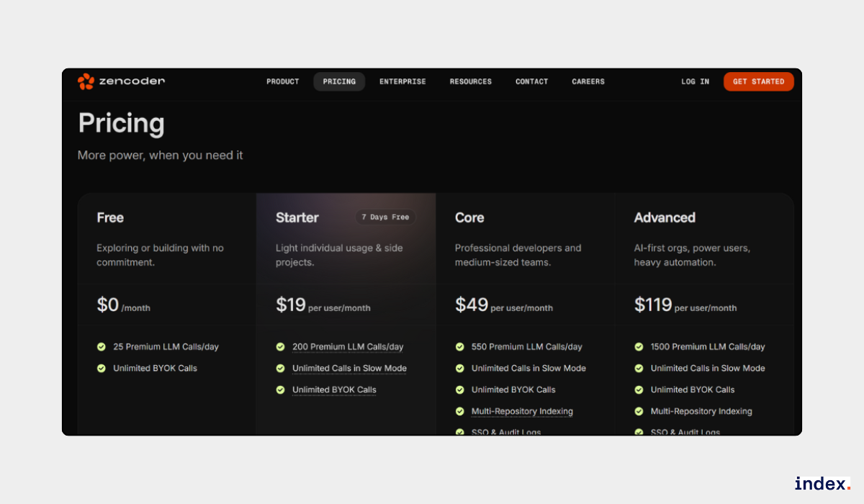Open the Enterprise page from the navbar
This screenshot has height=504, width=864.
[x=402, y=81]
